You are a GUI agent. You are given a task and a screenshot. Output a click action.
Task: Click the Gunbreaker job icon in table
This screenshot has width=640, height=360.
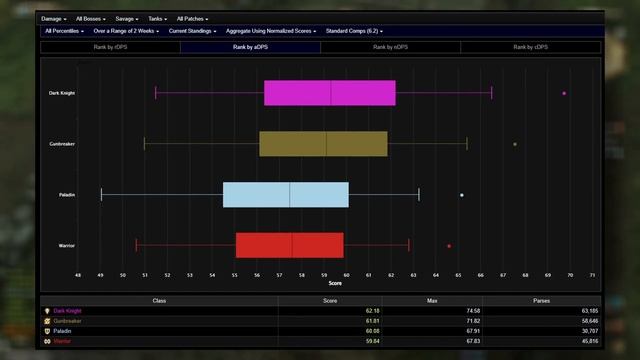47,321
